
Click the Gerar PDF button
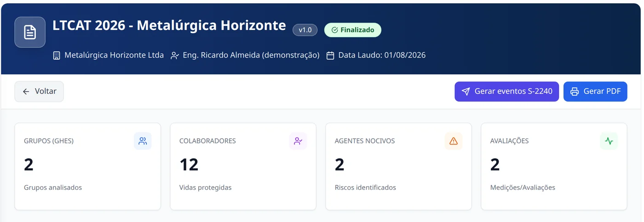tap(595, 91)
